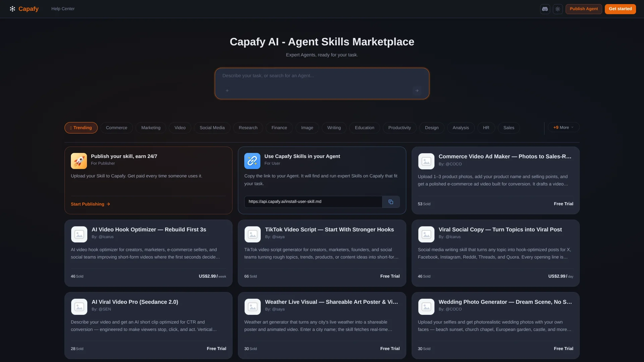Click author @SEN on AI Viral Video Pro
644x362 pixels.
tap(105, 309)
